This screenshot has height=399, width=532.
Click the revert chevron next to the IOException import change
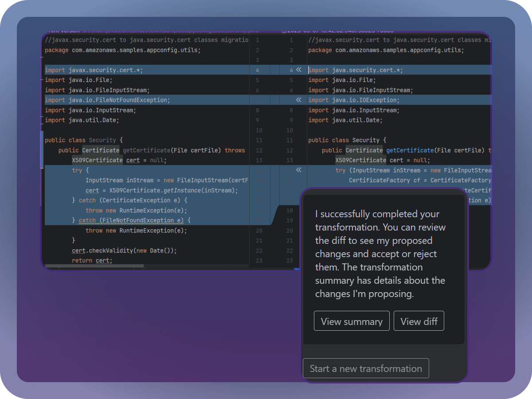[x=299, y=100]
